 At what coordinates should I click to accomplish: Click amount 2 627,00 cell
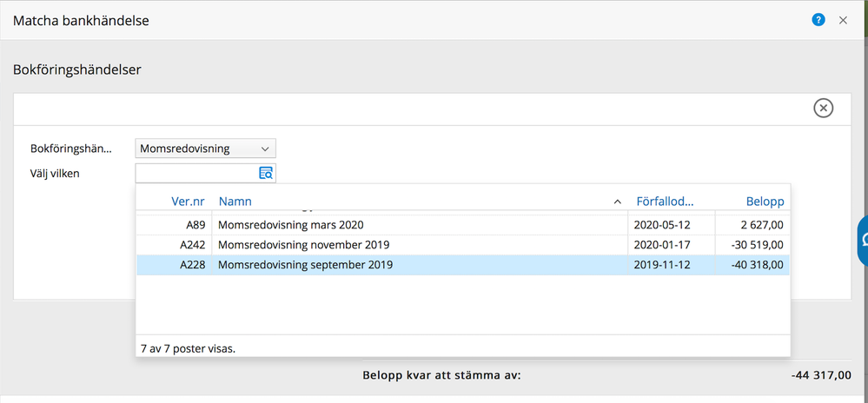pos(752,225)
